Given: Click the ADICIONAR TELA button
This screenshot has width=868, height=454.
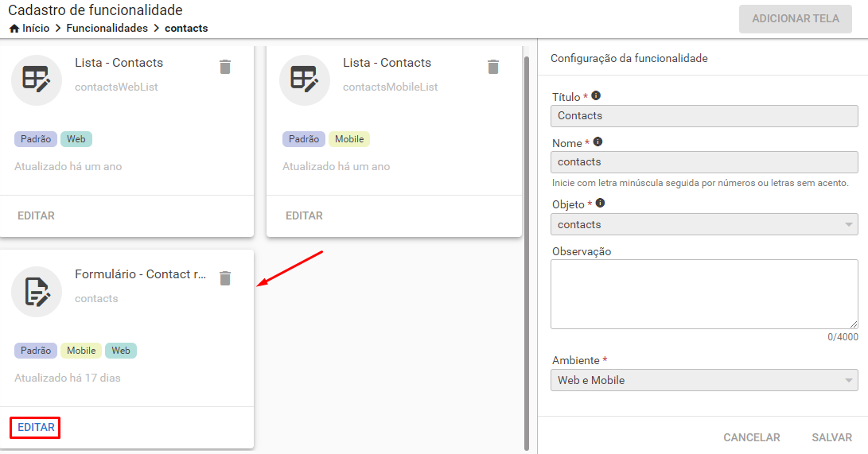Looking at the screenshot, I should pos(796,19).
